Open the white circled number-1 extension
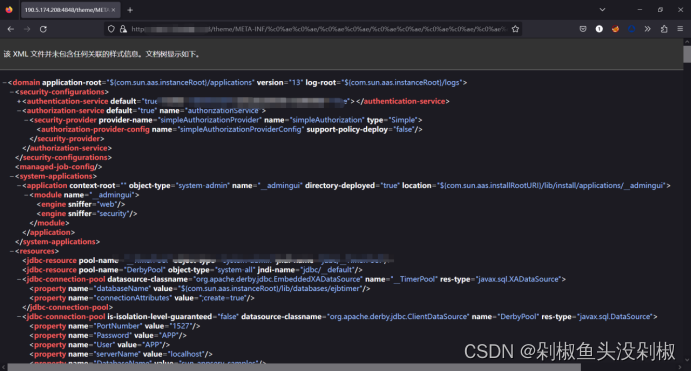This screenshot has width=692, height=371. click(x=599, y=29)
